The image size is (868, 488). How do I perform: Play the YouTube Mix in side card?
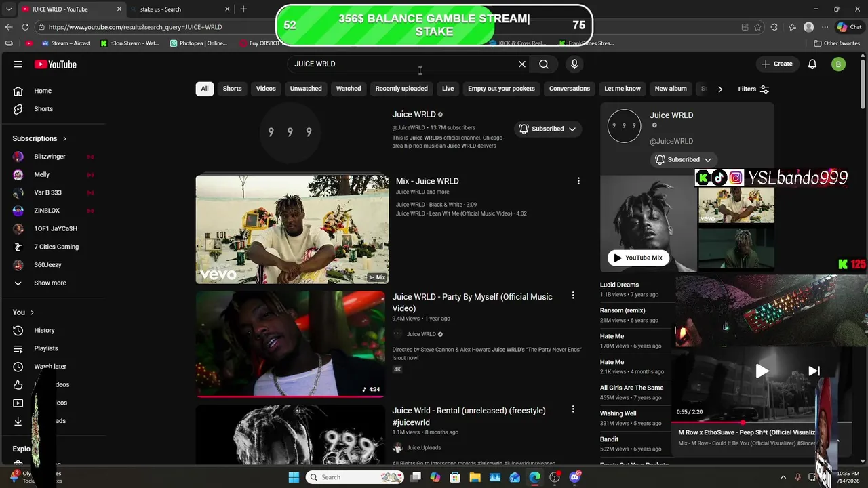(x=637, y=258)
